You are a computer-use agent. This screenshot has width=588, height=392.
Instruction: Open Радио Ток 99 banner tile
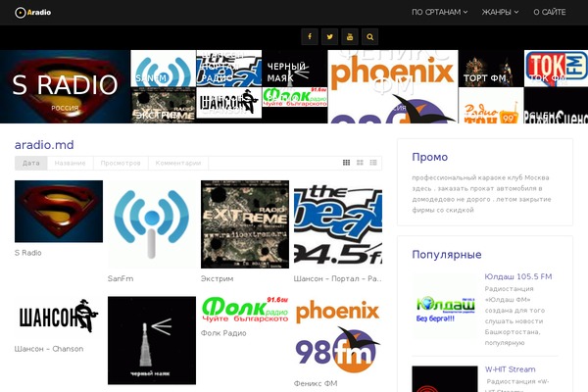pyautogui.click(x=491, y=105)
